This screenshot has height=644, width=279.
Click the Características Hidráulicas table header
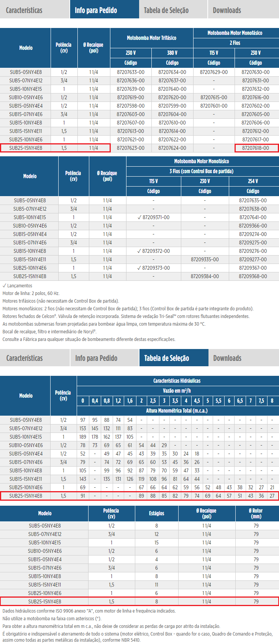[x=177, y=381]
